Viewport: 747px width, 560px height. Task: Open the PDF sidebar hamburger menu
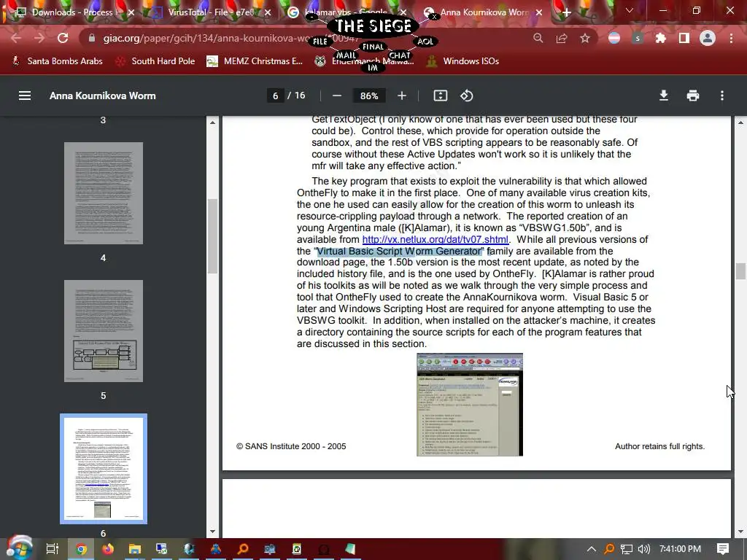click(25, 96)
